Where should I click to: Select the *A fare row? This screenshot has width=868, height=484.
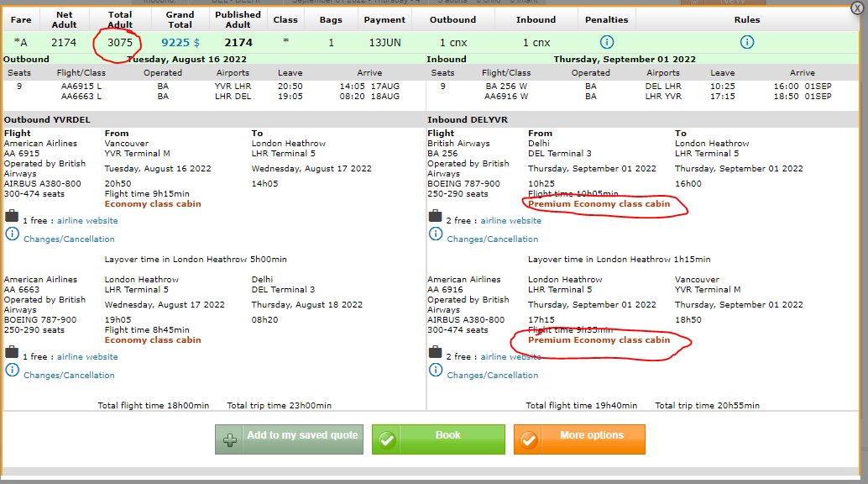click(x=22, y=42)
